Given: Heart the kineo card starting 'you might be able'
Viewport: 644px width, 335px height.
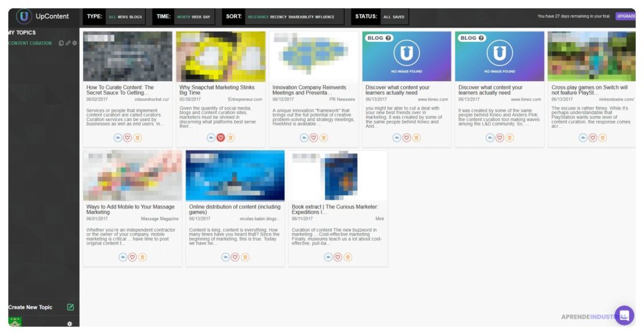Looking at the screenshot, I should click(407, 138).
